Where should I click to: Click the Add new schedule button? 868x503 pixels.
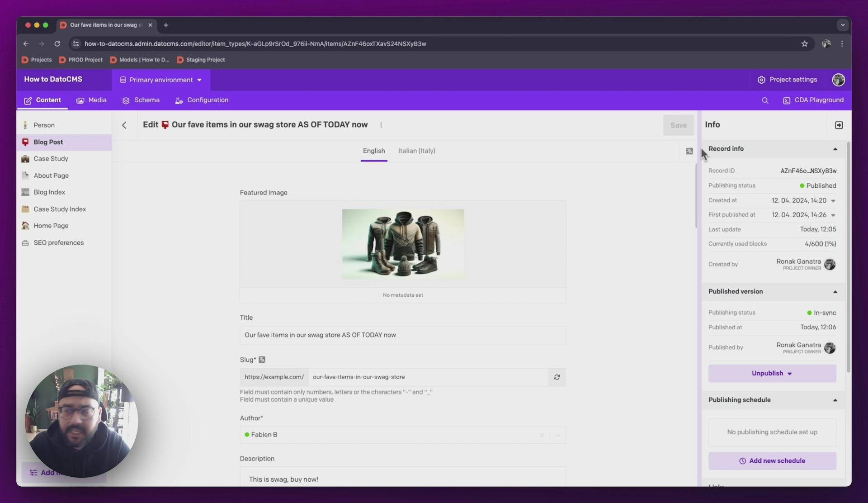(772, 461)
